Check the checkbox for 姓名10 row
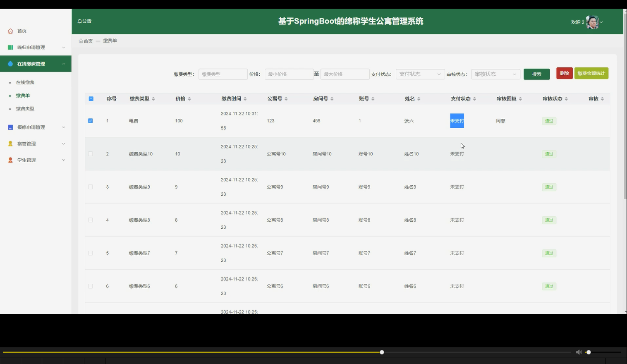The image size is (627, 364). point(91,153)
